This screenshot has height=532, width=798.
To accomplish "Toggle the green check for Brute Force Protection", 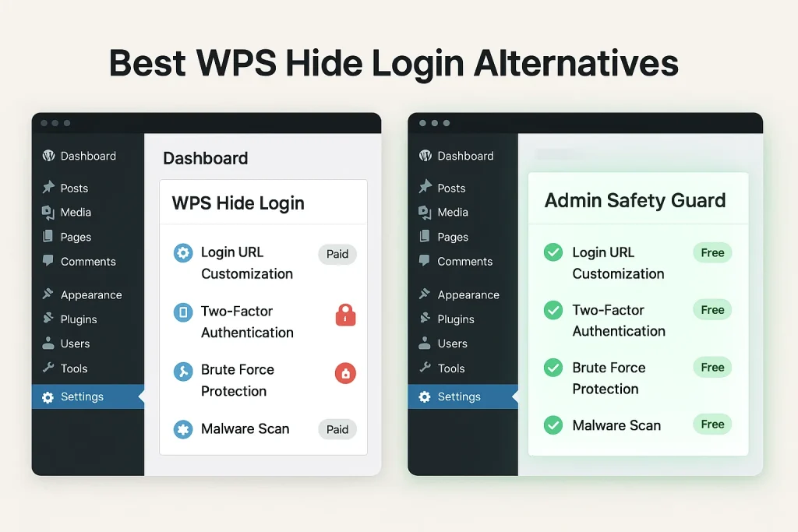I will (x=553, y=368).
